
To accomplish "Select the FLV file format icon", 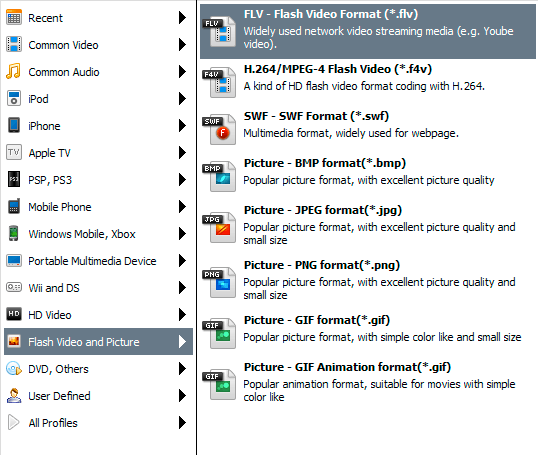I will pos(219,32).
